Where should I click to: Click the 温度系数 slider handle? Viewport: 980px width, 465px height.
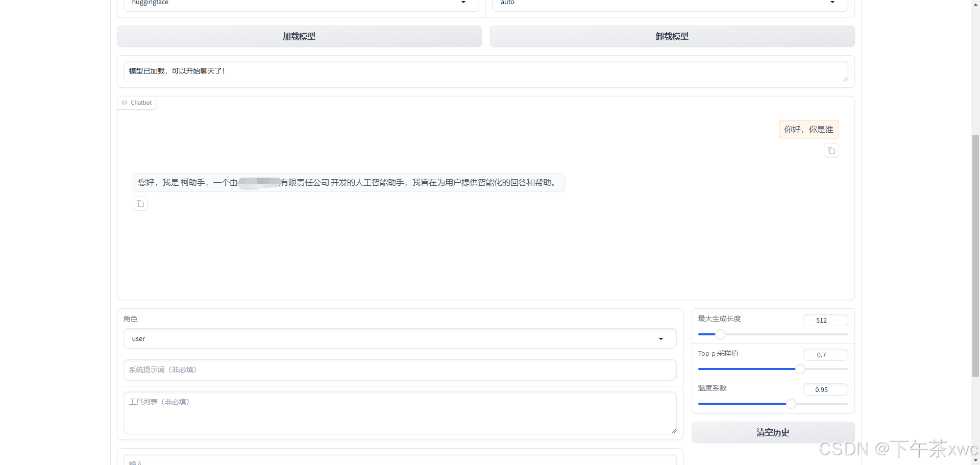tap(791, 403)
